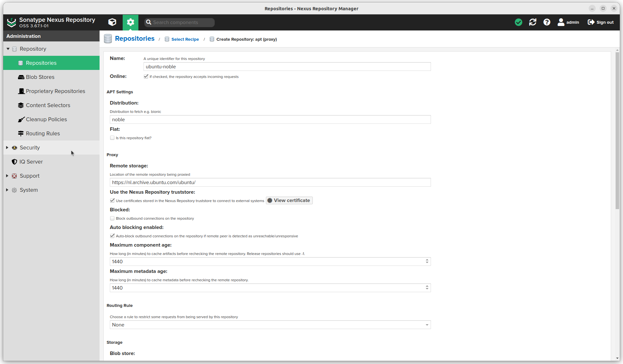The height and width of the screenshot is (364, 623).
Task: Focus the Distribution input field
Action: (x=270, y=120)
